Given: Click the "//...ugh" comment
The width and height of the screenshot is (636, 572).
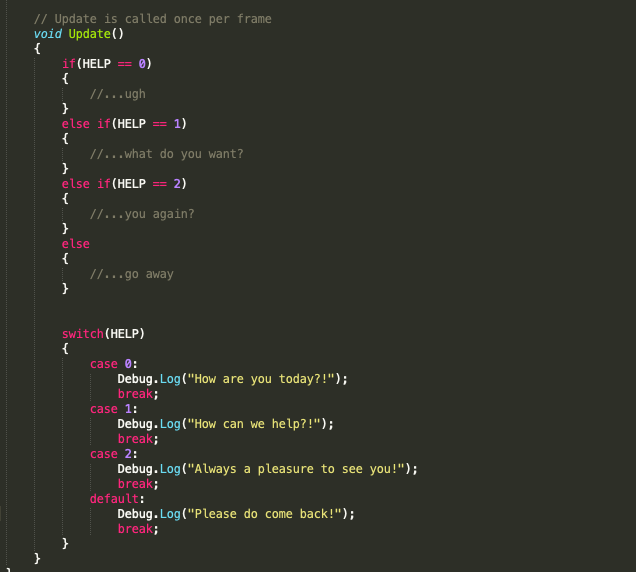Looking at the screenshot, I should tap(118, 94).
